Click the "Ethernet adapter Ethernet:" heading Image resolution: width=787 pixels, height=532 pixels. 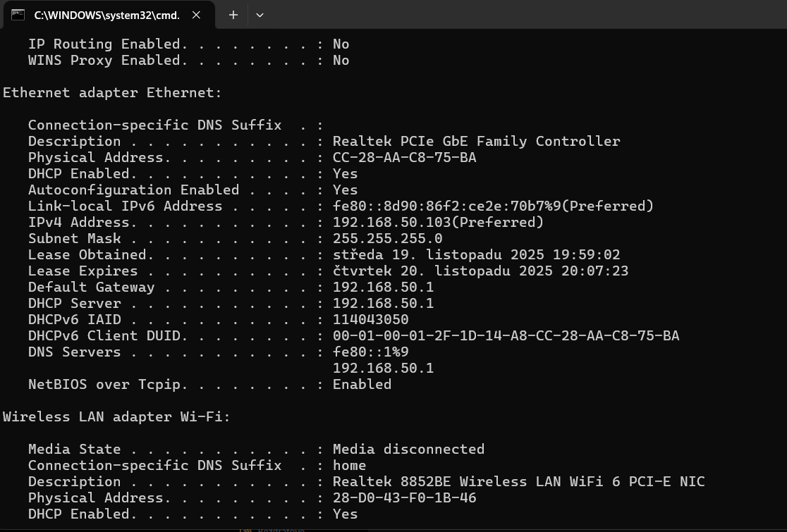112,93
